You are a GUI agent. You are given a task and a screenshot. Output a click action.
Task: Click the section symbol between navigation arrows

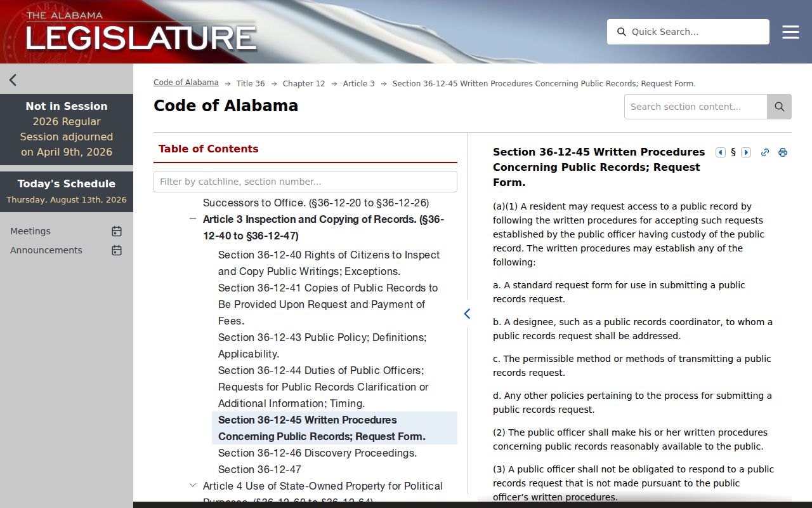[x=733, y=152]
